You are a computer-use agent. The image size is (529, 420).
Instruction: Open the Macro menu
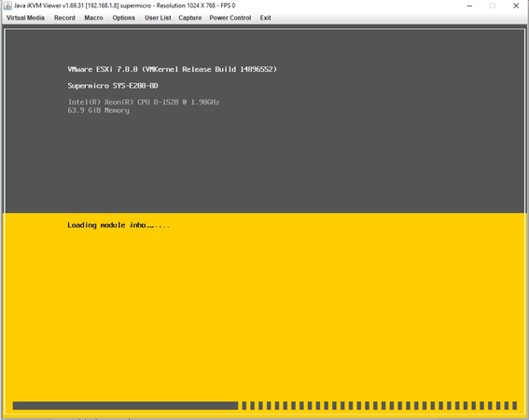(x=93, y=18)
